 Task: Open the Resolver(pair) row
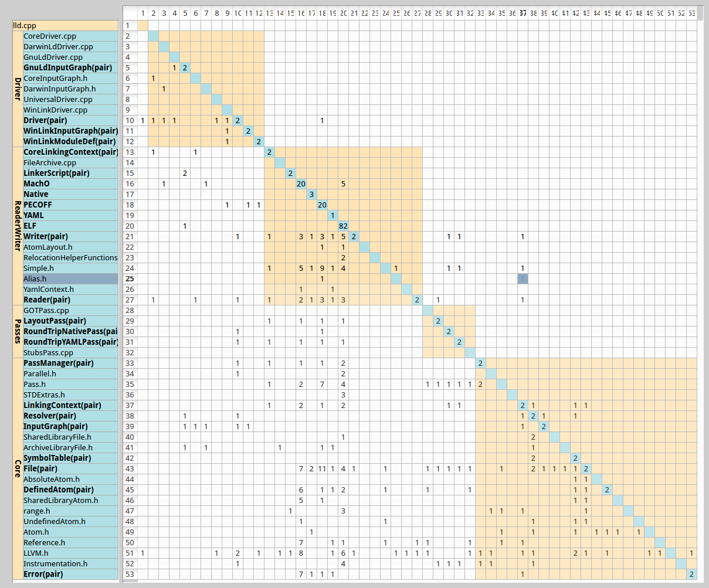click(x=70, y=416)
